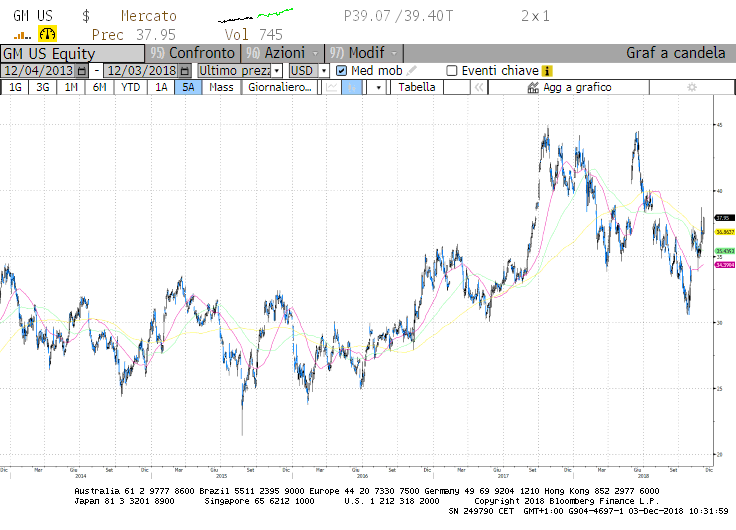Viewport: 736px width, 530px height.
Task: Click the 2015 year label on time axis
Action: [221, 476]
